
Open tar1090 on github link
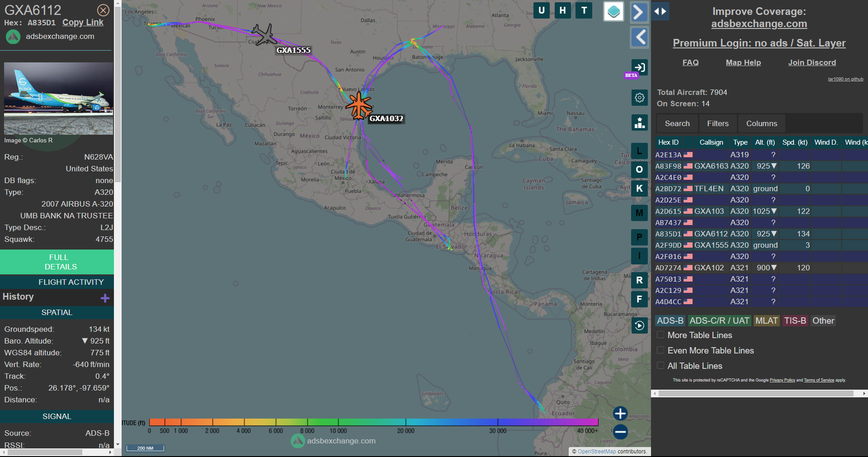coord(845,79)
